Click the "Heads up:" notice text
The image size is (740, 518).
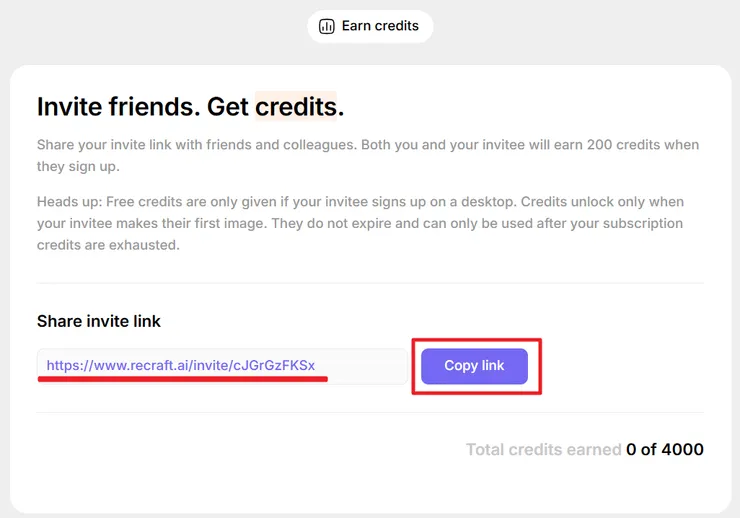(68, 202)
